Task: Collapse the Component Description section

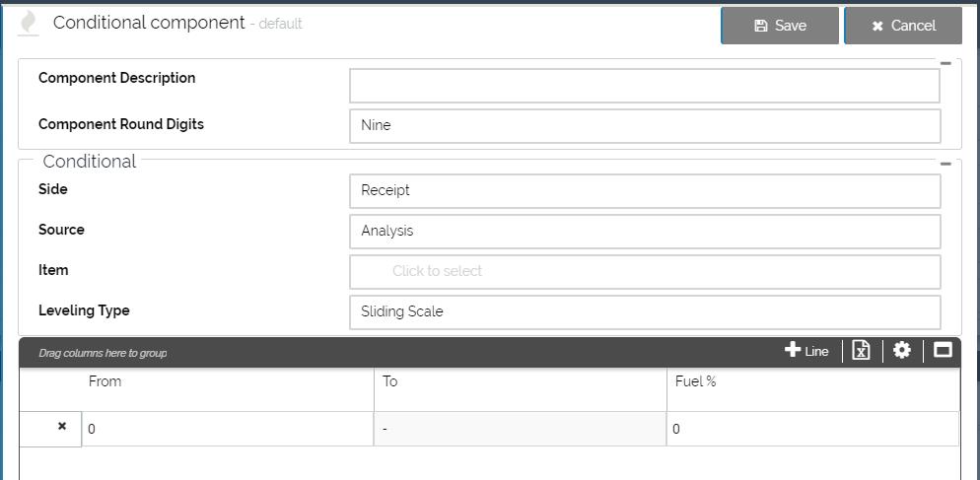Action: (945, 63)
